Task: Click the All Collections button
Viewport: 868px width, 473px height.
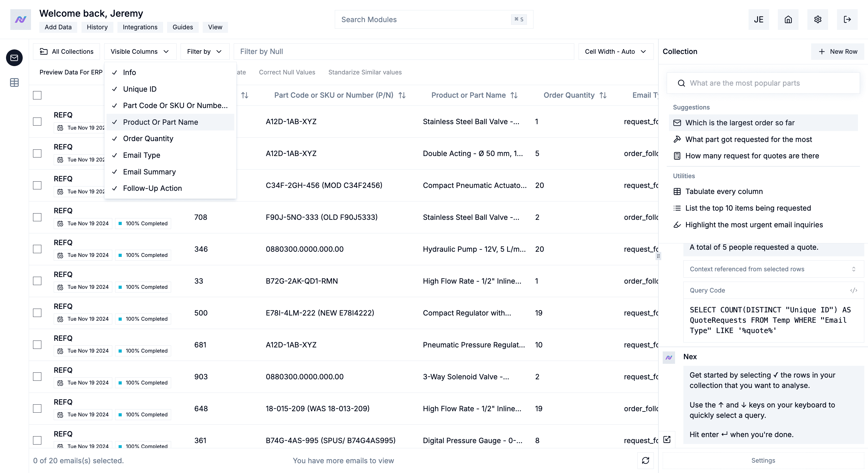Action: click(x=66, y=51)
